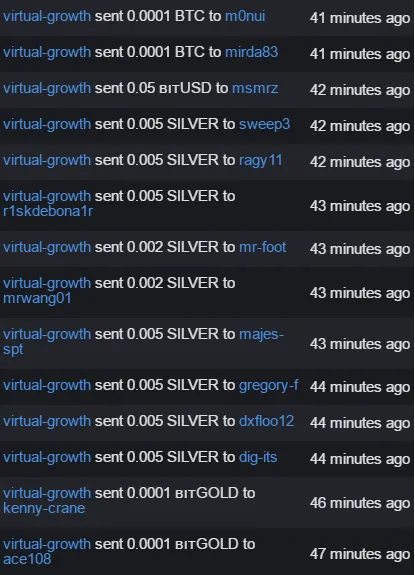Open the sweep3 account page
The width and height of the screenshot is (415, 575).
pos(264,124)
